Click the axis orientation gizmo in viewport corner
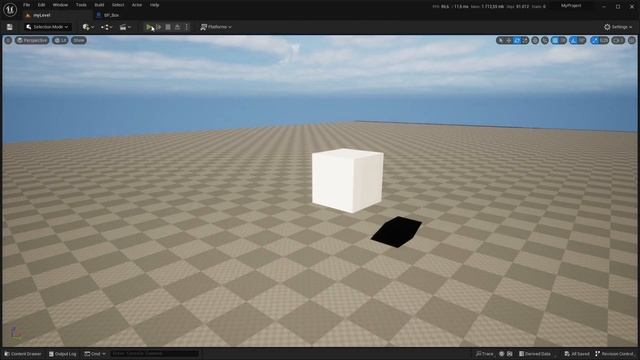 click(16, 333)
